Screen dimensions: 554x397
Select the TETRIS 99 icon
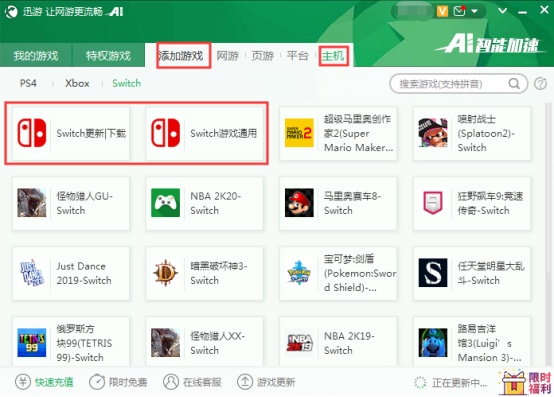(32, 343)
